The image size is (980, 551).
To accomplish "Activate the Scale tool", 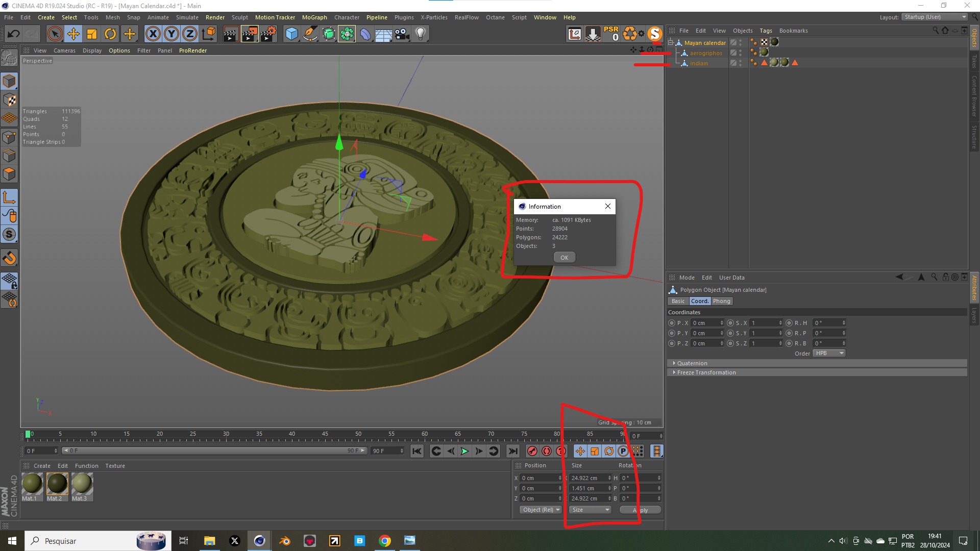I will tap(92, 34).
